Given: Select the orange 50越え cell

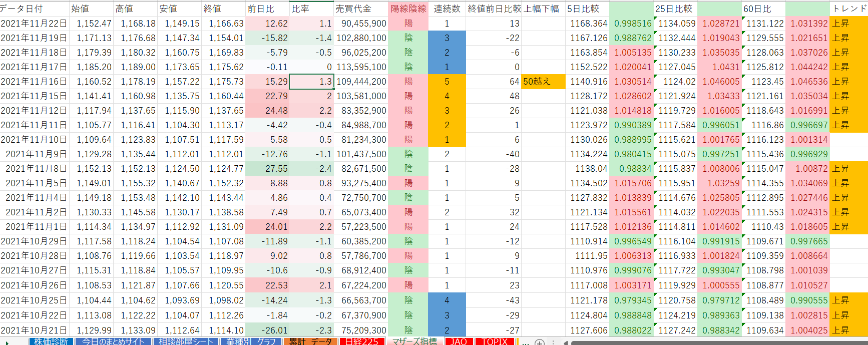Looking at the screenshot, I should pyautogui.click(x=543, y=82).
